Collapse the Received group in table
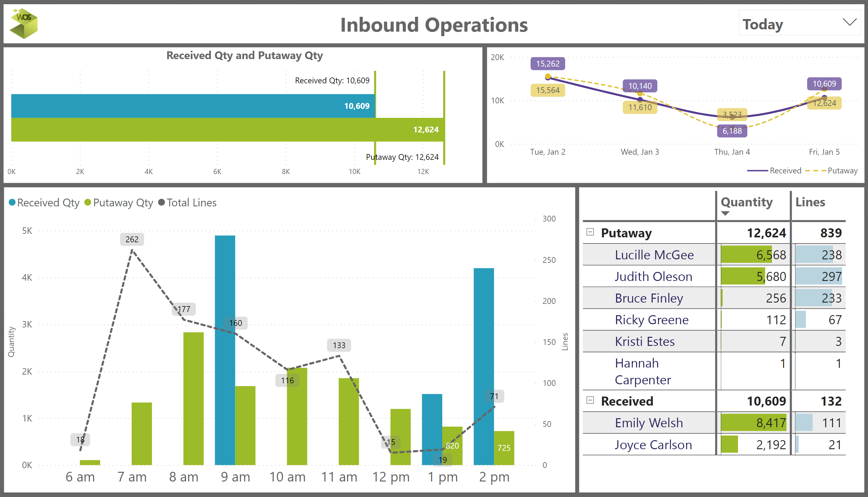Viewport: 868px width, 497px height. click(590, 400)
